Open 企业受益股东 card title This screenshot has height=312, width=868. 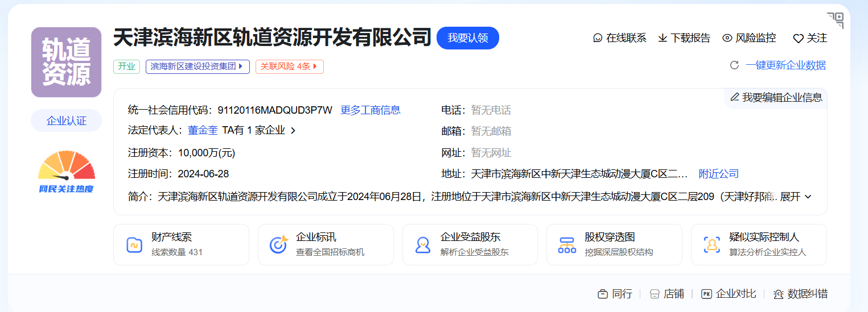pyautogui.click(x=470, y=238)
